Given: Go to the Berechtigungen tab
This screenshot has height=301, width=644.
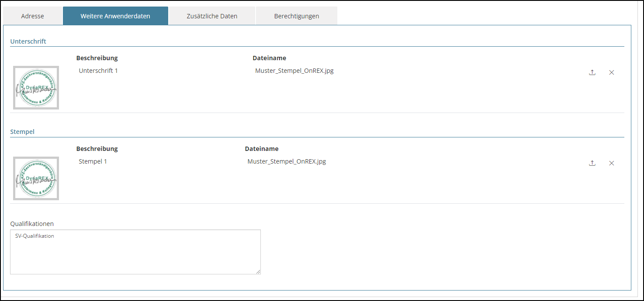Looking at the screenshot, I should [296, 16].
